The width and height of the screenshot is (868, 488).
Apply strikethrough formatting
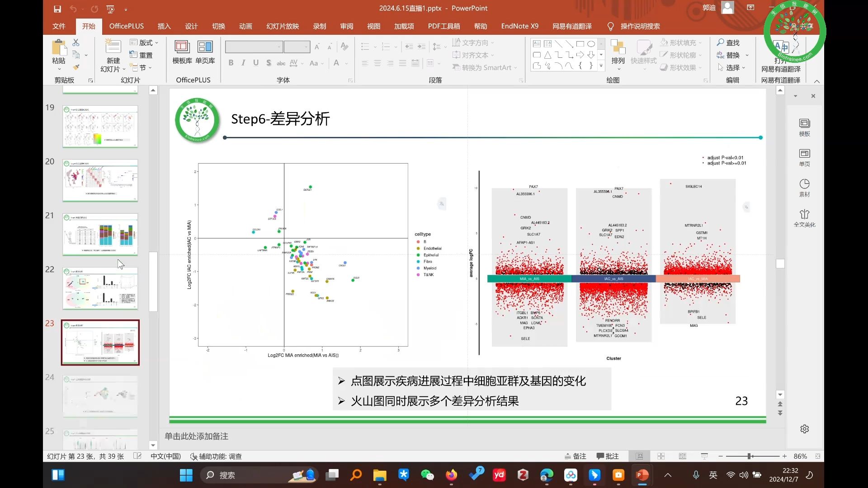pos(281,63)
